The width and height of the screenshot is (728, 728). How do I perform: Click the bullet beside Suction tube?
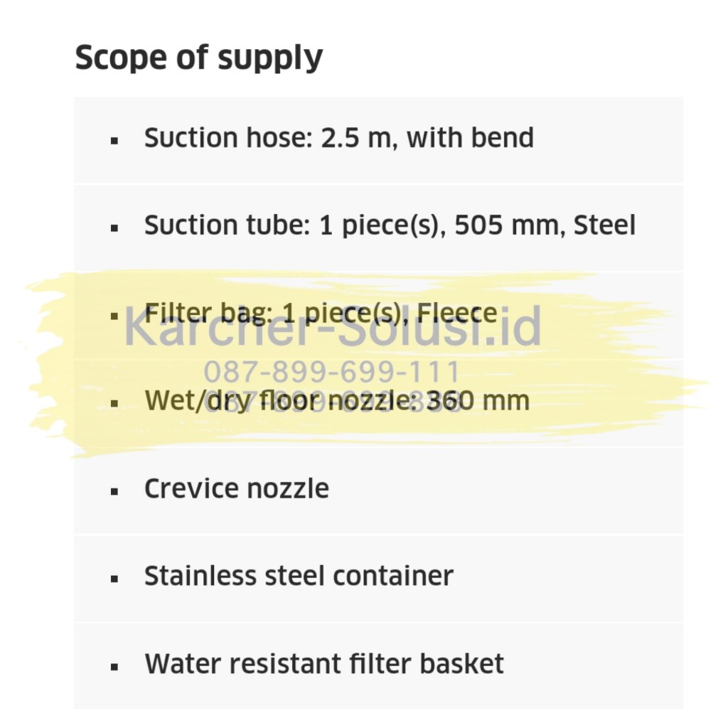coord(114,228)
